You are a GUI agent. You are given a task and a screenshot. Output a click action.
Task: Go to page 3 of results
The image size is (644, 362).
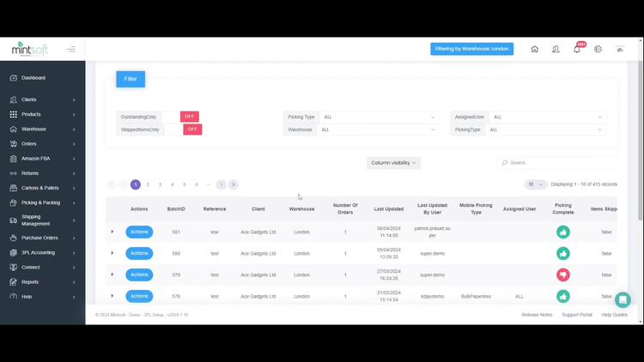(x=161, y=184)
